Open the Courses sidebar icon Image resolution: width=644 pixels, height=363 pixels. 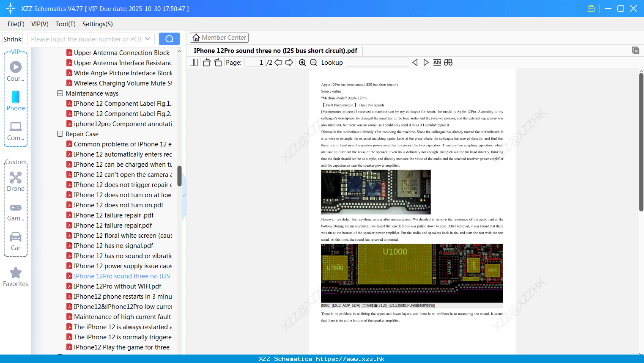pos(16,71)
